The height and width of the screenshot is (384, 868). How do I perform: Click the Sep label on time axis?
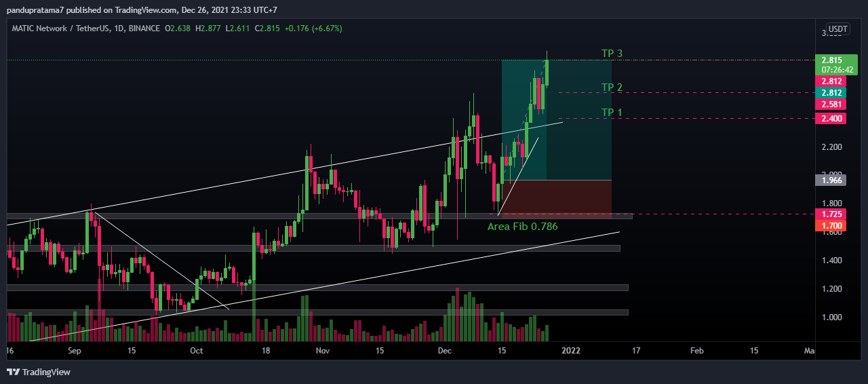point(75,351)
